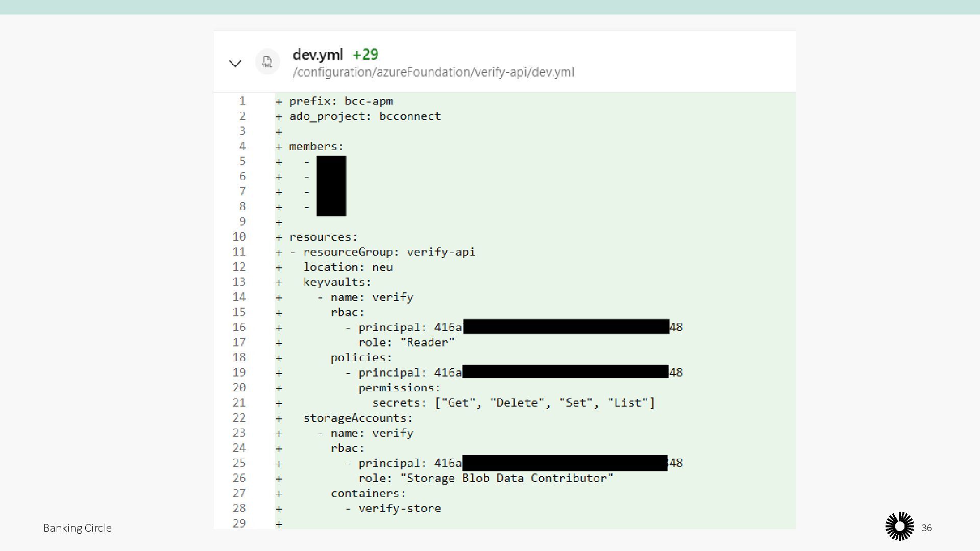
Task: Click line number 10 beside resources
Action: (x=239, y=237)
